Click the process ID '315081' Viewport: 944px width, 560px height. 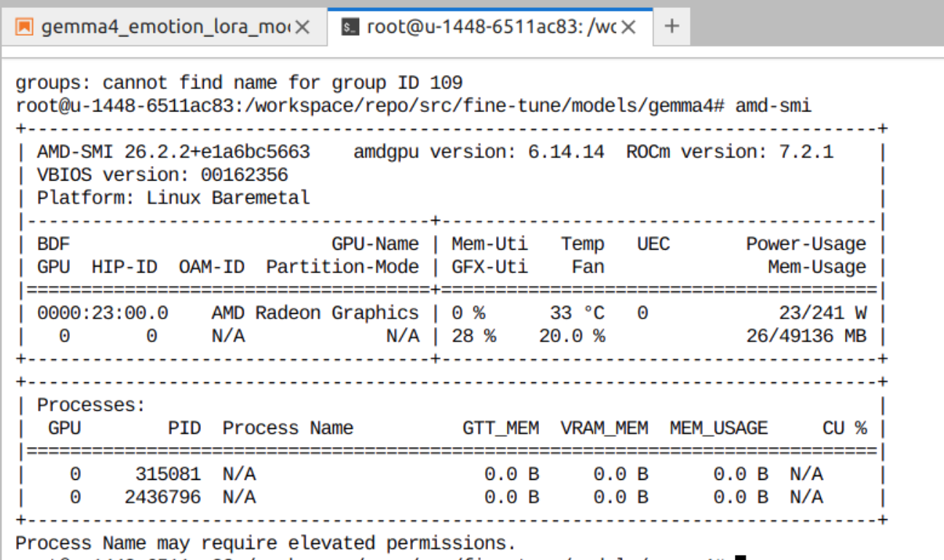point(168,475)
